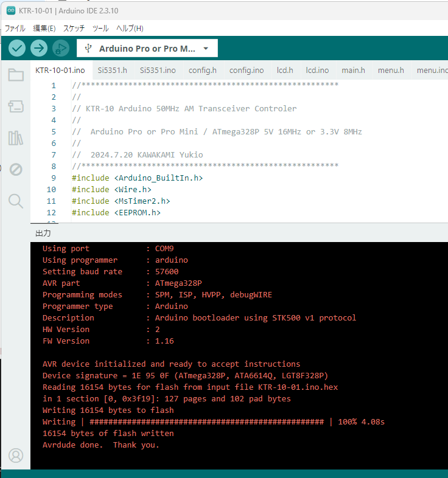Viewport: 448px width, 478px height.
Task: Open the Debug panel sidebar icon
Action: [16, 169]
